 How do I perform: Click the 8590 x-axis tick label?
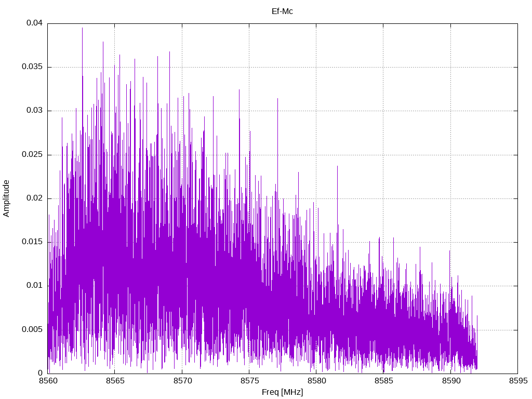(x=451, y=381)
